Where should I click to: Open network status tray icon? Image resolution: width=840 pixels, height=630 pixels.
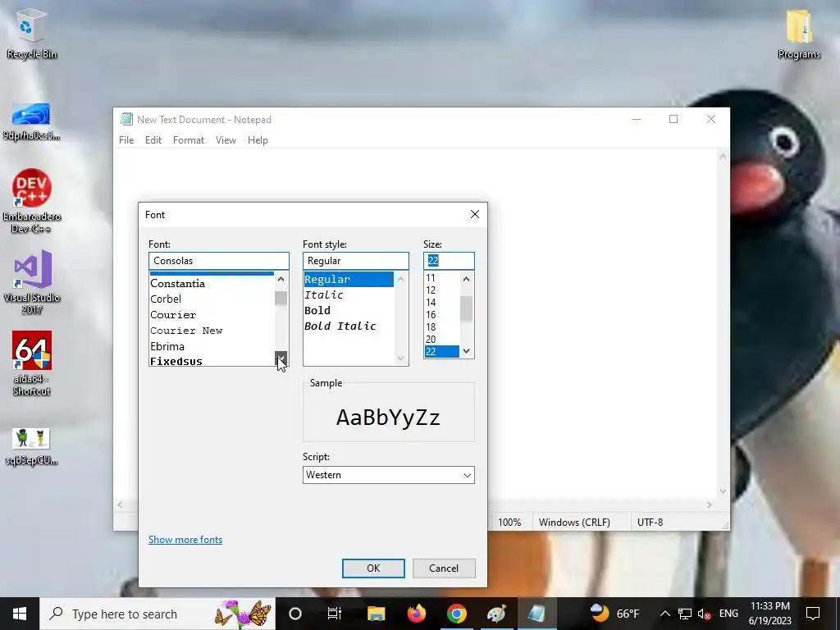point(684,614)
